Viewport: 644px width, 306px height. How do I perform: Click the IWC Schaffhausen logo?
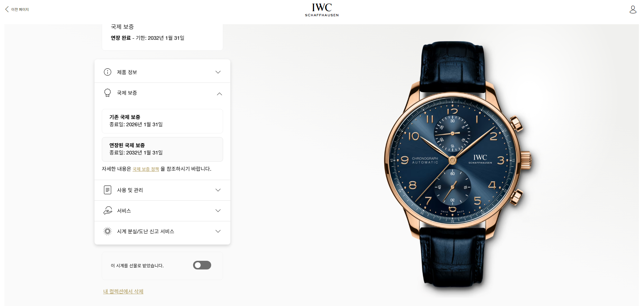[x=322, y=10]
